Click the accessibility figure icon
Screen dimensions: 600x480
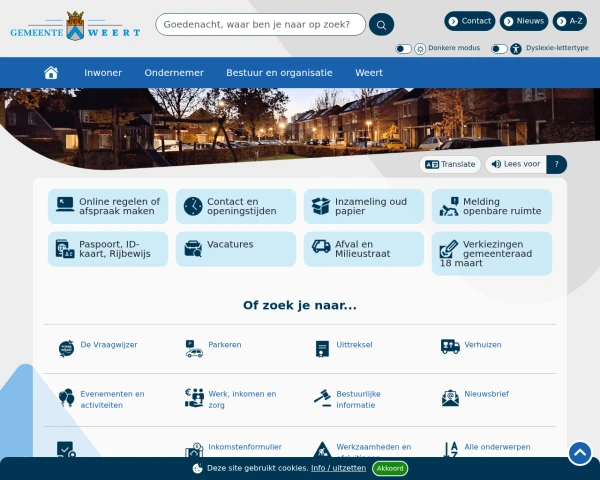point(515,49)
